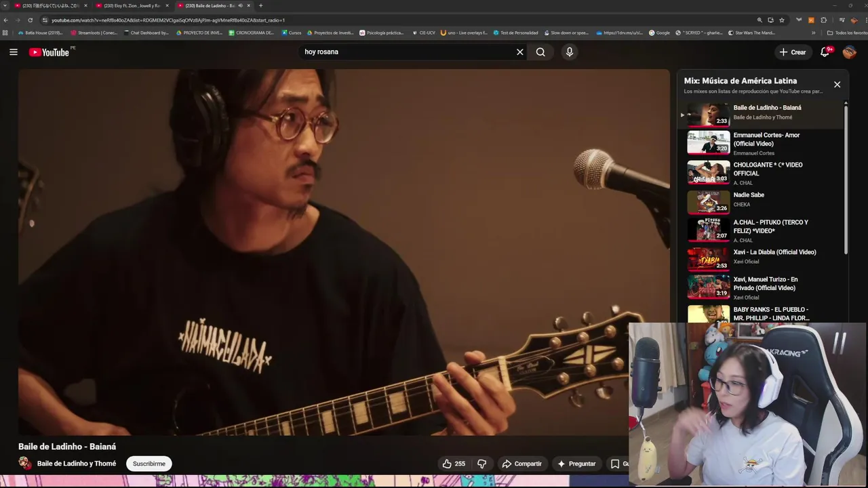Open Batla House bookmark
868x488 pixels.
[40, 33]
